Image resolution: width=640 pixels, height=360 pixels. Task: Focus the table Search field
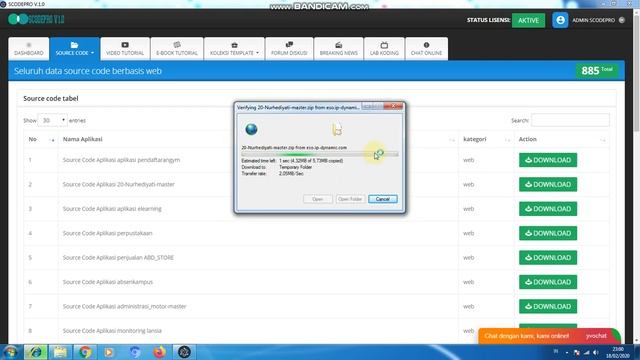(570, 120)
